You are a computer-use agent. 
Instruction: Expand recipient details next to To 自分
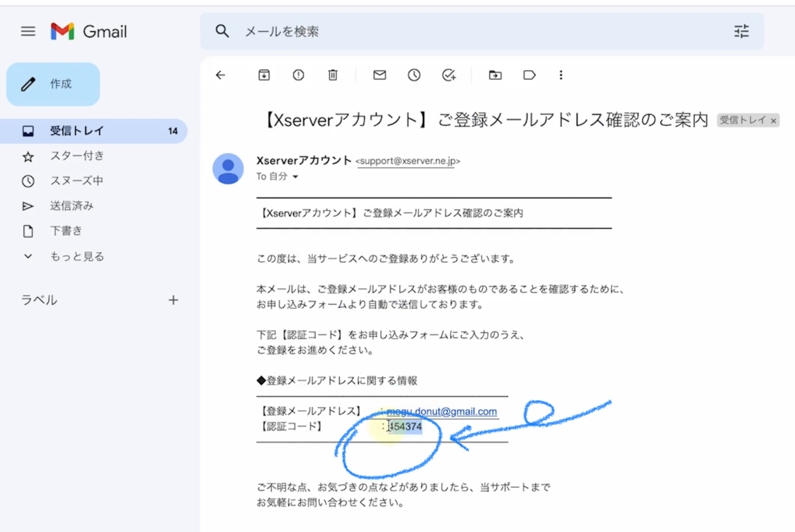click(x=295, y=177)
